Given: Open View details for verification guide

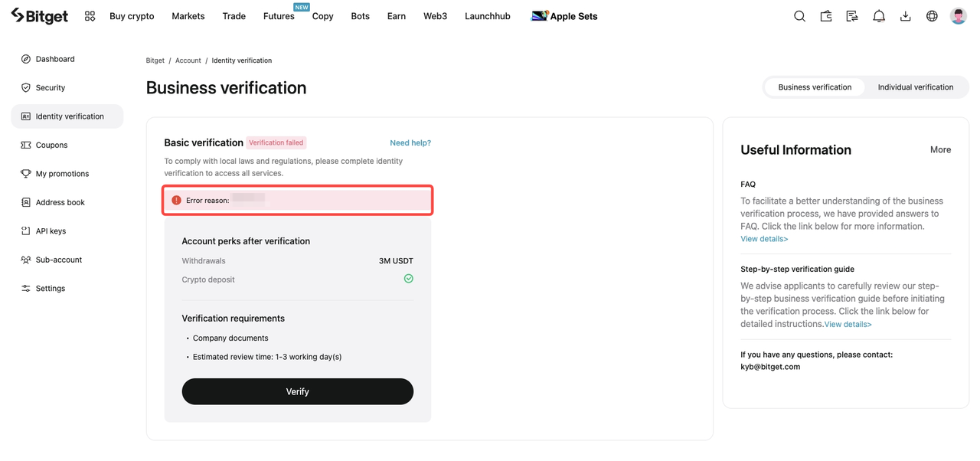Looking at the screenshot, I should click(848, 325).
